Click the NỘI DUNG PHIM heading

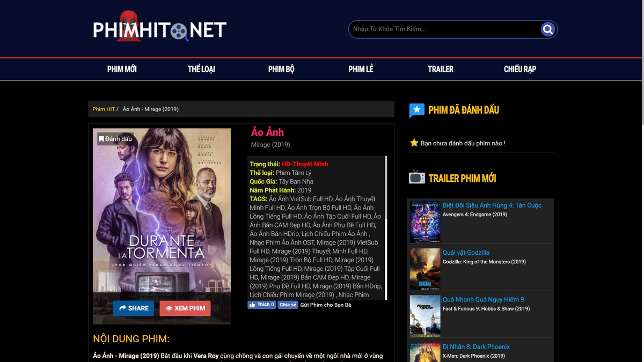coord(131,339)
